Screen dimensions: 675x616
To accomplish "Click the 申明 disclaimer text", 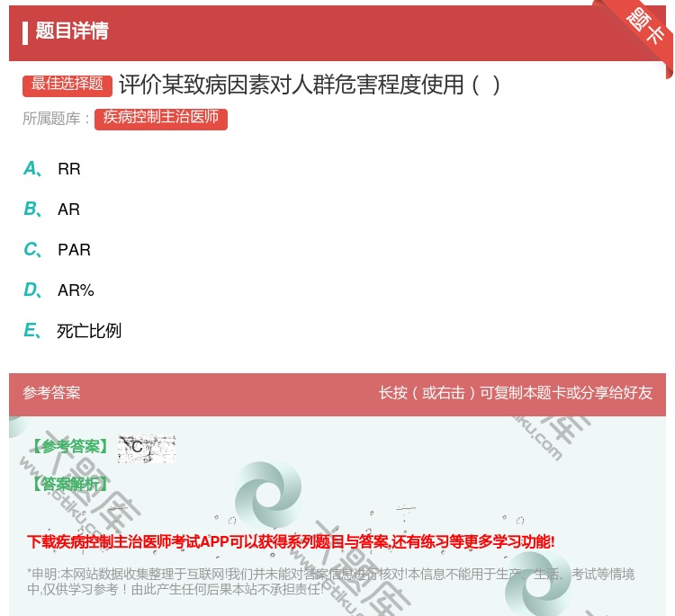I will point(330,581).
